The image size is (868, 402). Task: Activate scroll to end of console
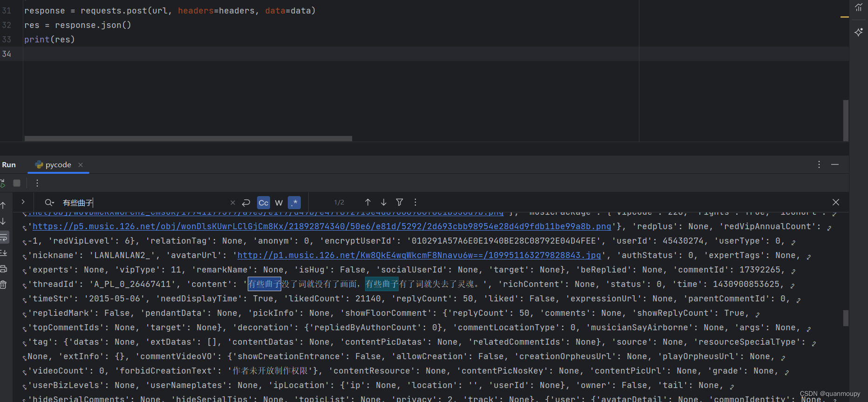click(3, 253)
